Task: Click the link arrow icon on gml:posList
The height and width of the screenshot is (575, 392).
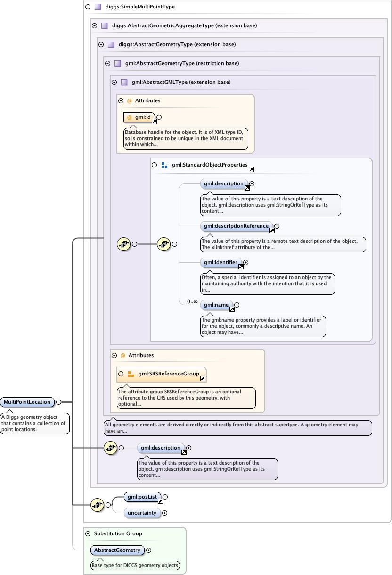Action: coord(160,501)
